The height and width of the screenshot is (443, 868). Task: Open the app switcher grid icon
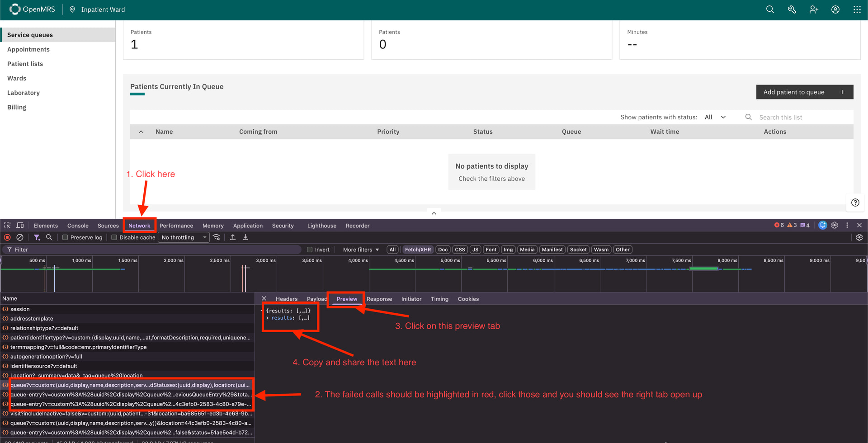[x=857, y=9]
